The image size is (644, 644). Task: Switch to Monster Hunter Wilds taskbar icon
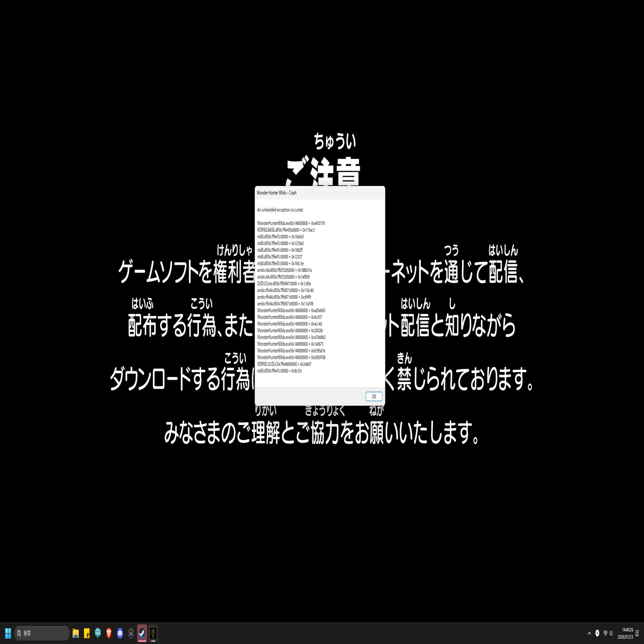tap(153, 633)
